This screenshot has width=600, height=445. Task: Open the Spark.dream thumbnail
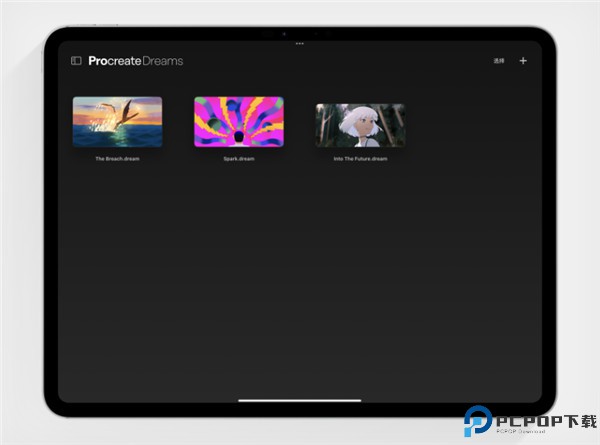click(239, 122)
